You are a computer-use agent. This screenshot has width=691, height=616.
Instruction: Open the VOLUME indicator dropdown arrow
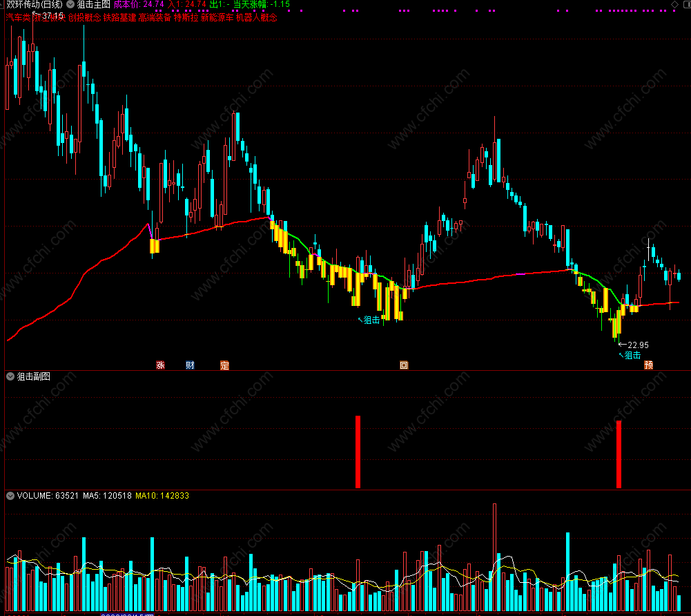[10, 496]
